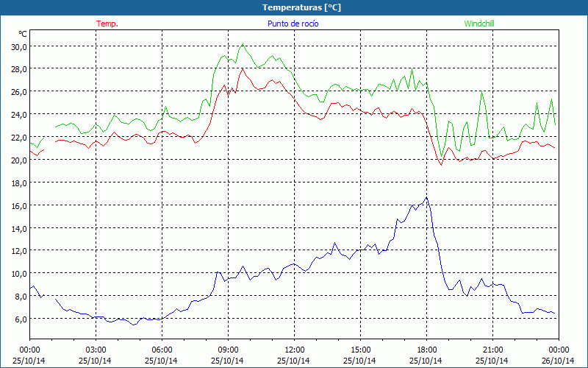The width and height of the screenshot is (588, 368).
Task: Click the '22,0' y-axis value
Action: point(19,138)
